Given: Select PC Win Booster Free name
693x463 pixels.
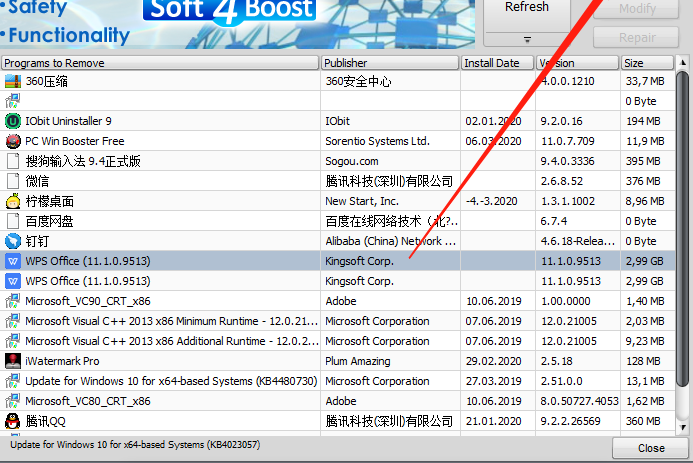Looking at the screenshot, I should point(75,141).
